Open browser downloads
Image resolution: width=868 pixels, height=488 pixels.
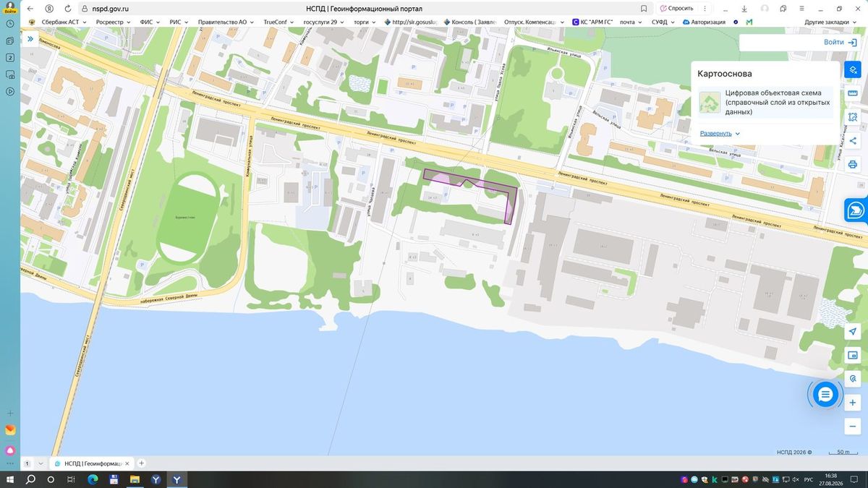pyautogui.click(x=744, y=9)
